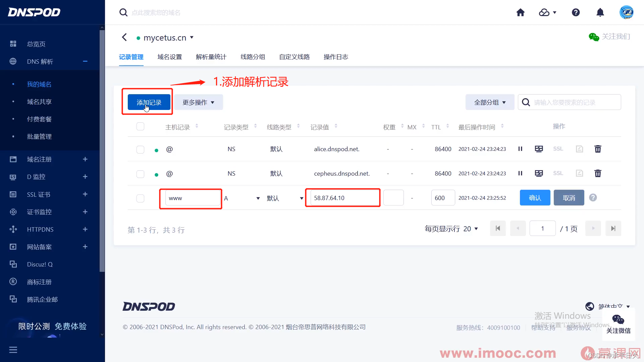Image resolution: width=644 pixels, height=362 pixels.
Task: Delete the alice.dnspod.net NS record via trash icon
Action: tap(598, 149)
